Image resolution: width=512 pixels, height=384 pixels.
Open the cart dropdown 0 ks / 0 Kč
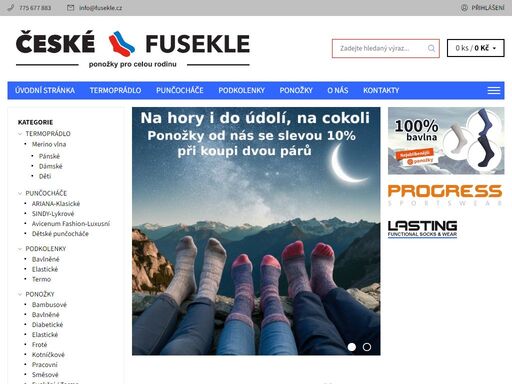point(475,48)
